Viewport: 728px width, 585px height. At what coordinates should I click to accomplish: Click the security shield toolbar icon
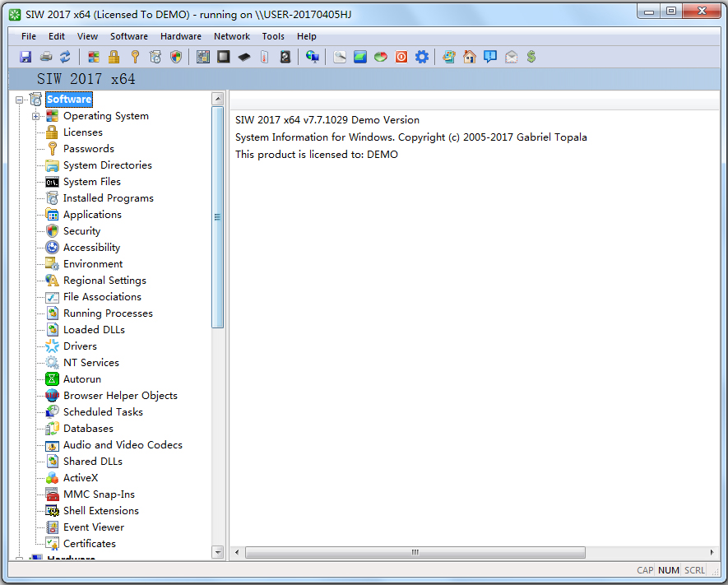(x=175, y=57)
